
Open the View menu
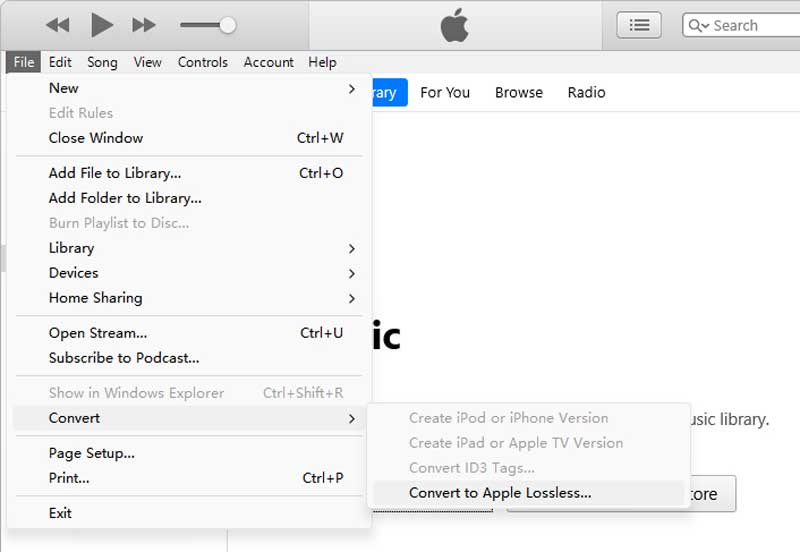click(x=147, y=62)
